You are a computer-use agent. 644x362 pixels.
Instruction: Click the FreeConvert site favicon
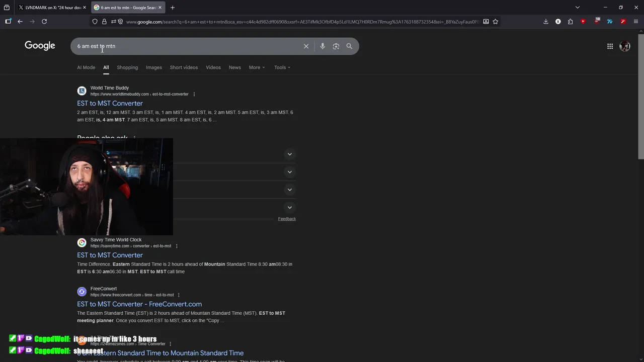pyautogui.click(x=82, y=292)
